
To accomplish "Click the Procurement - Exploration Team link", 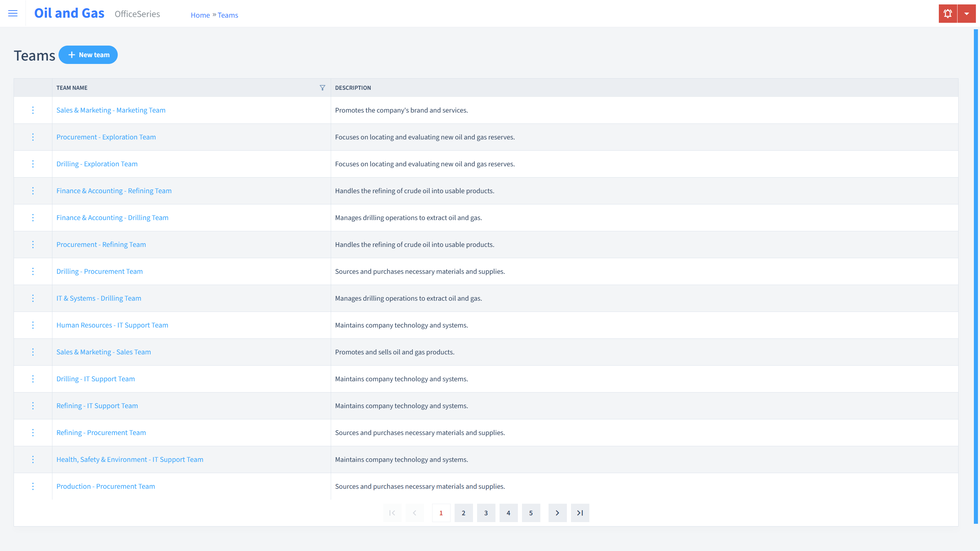I will pyautogui.click(x=107, y=137).
